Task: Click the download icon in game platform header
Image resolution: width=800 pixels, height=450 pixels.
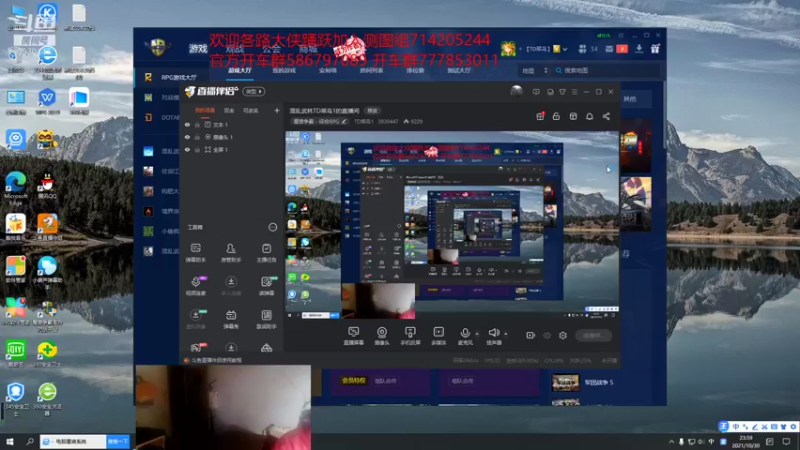Action: click(x=639, y=48)
